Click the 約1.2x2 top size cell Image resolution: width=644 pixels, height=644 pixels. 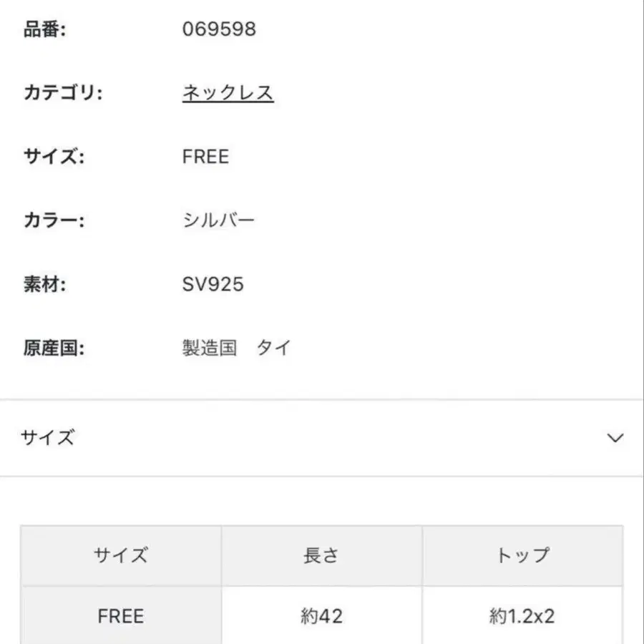coord(522,616)
